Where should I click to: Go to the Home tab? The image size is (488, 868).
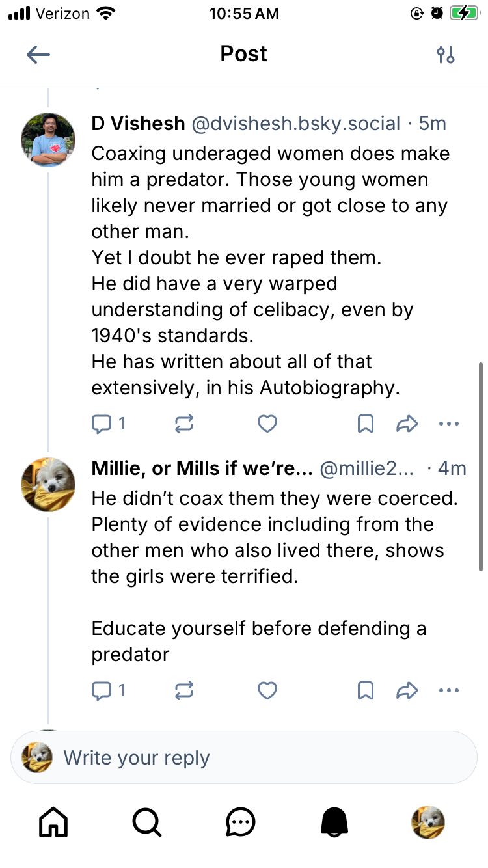coord(54,822)
